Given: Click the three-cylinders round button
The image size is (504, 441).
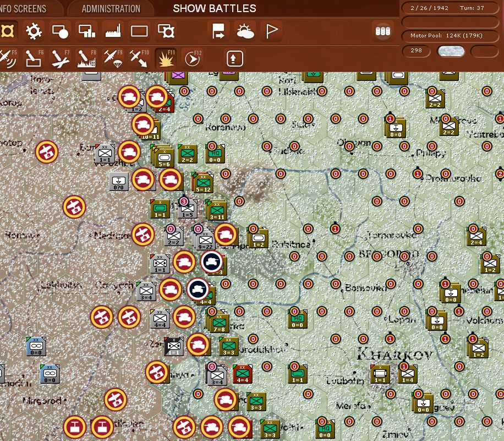Looking at the screenshot, I should [383, 31].
